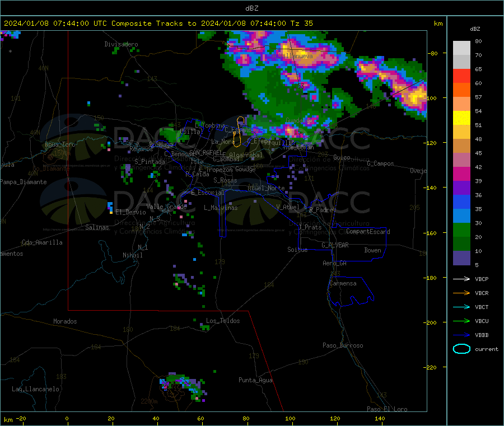
Task: Pick the green 20-30 dBZ swatch
Action: (461, 230)
